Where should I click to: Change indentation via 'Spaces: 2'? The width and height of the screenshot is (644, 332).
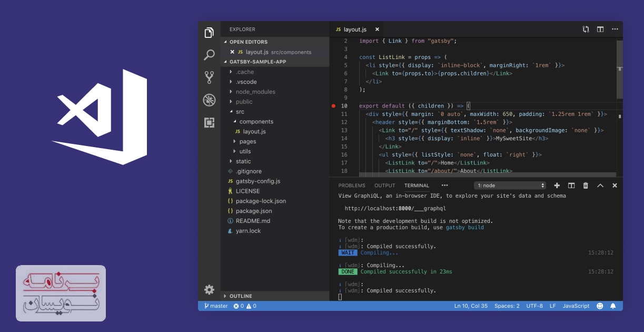coord(507,306)
